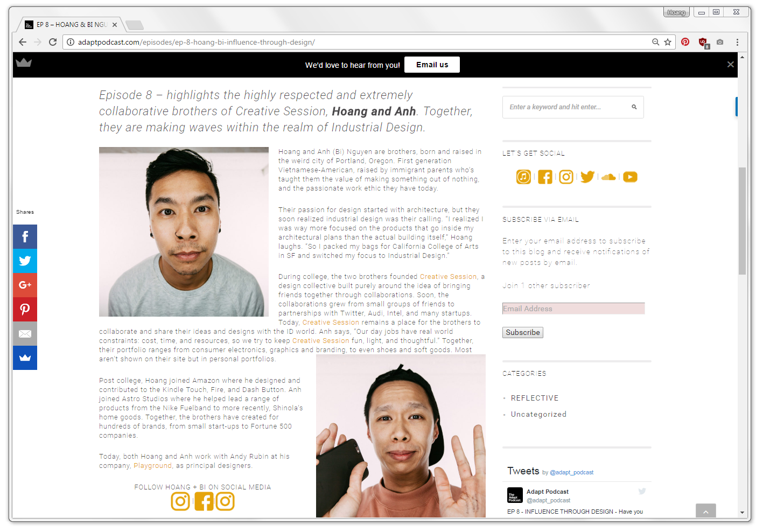The height and width of the screenshot is (532, 763).
Task: Open the REFLECTIVE category
Action: (535, 398)
